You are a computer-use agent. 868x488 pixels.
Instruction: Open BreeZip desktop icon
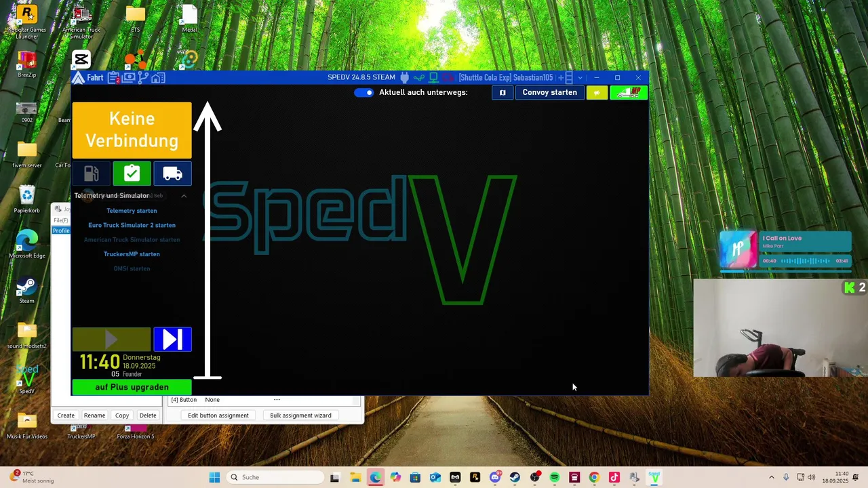[27, 64]
